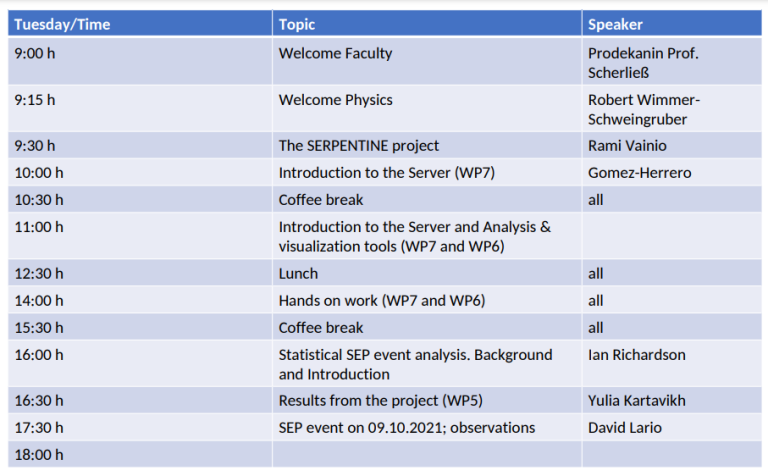Click the Welcome Faculty topic cell
Image resolution: width=768 pixels, height=476 pixels.
(x=427, y=61)
